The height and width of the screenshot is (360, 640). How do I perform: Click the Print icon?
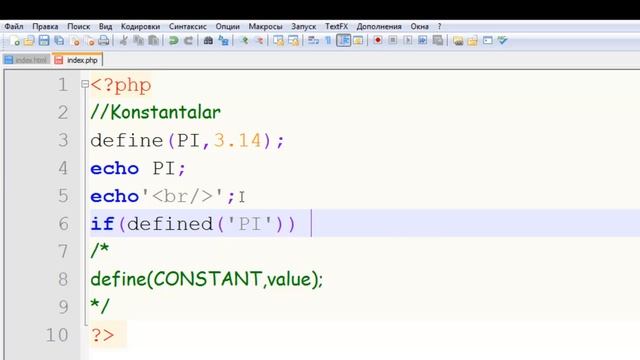pyautogui.click(x=104, y=40)
